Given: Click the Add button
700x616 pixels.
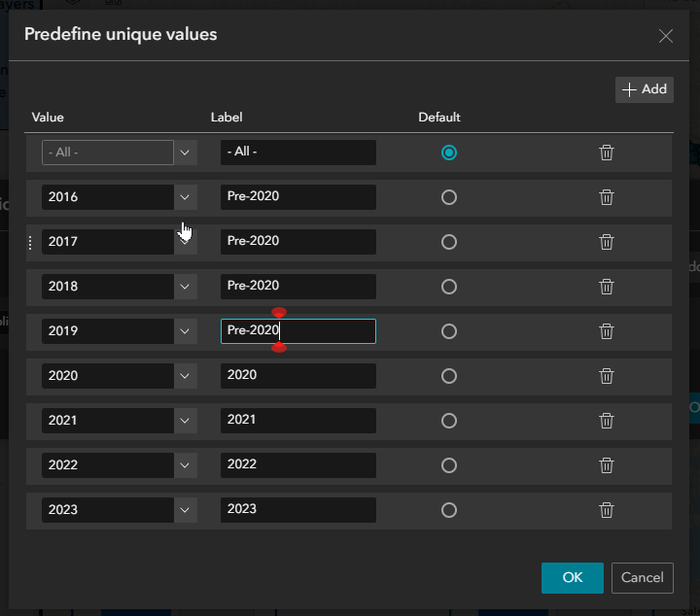Looking at the screenshot, I should point(645,89).
